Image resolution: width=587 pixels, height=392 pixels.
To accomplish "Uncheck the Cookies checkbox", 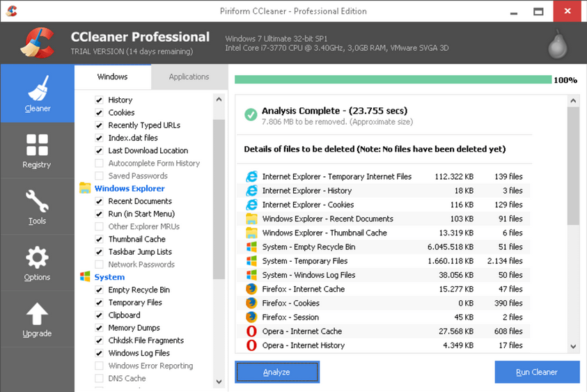I will 99,113.
